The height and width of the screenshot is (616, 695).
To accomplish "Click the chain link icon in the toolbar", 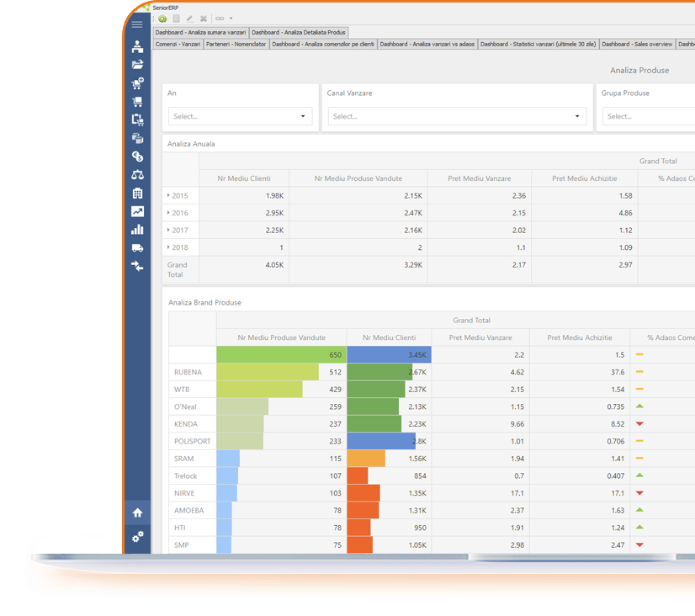I will 218,18.
